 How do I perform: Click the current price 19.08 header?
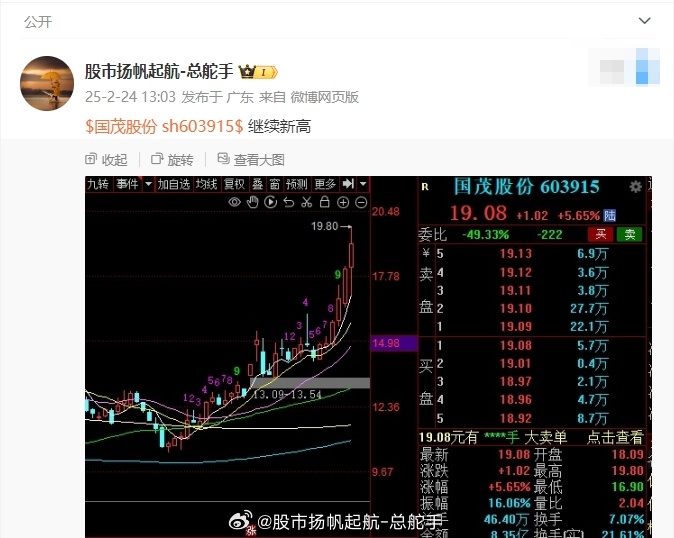(478, 214)
